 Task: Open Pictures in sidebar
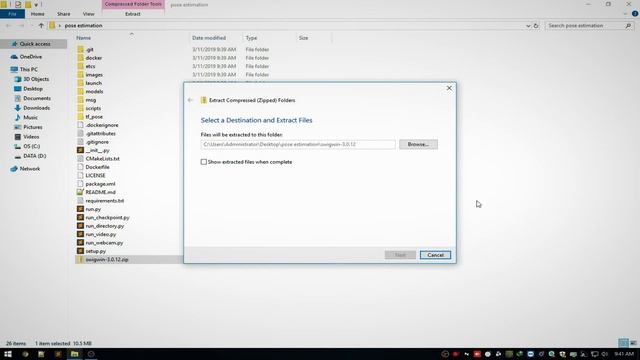(33, 127)
